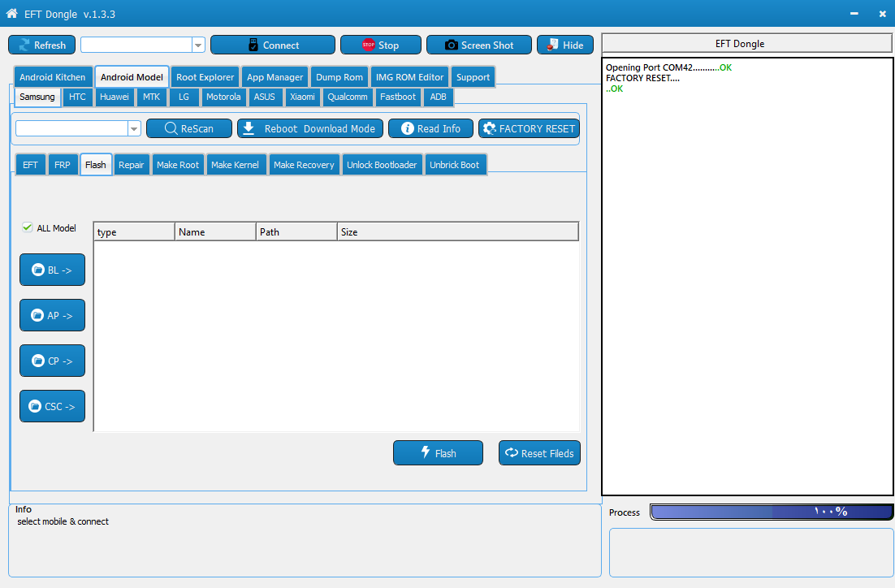Click the Reset Fileds button

[x=539, y=452]
